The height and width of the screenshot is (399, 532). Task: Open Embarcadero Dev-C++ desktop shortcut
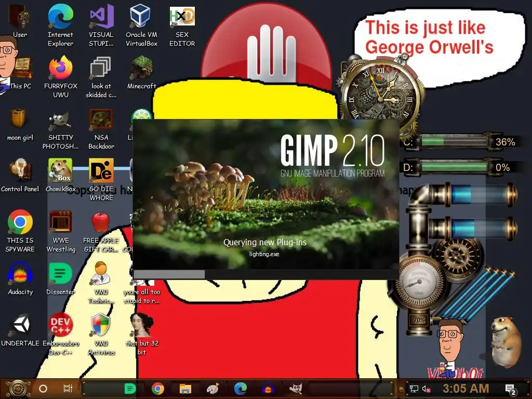pyautogui.click(x=60, y=335)
